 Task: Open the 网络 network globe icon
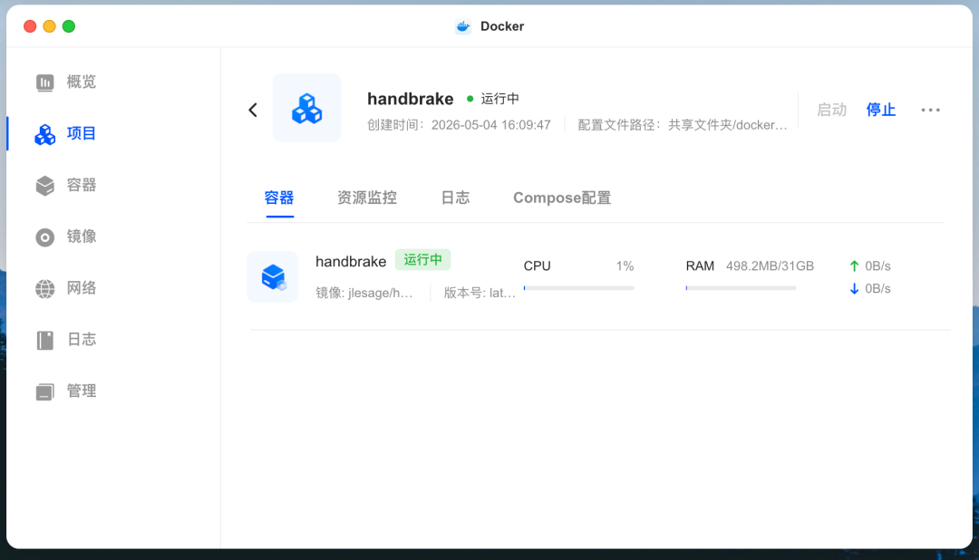(x=45, y=288)
